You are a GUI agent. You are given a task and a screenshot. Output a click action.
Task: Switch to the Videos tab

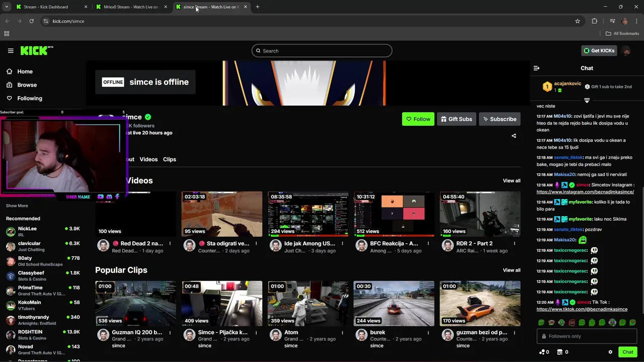click(148, 159)
